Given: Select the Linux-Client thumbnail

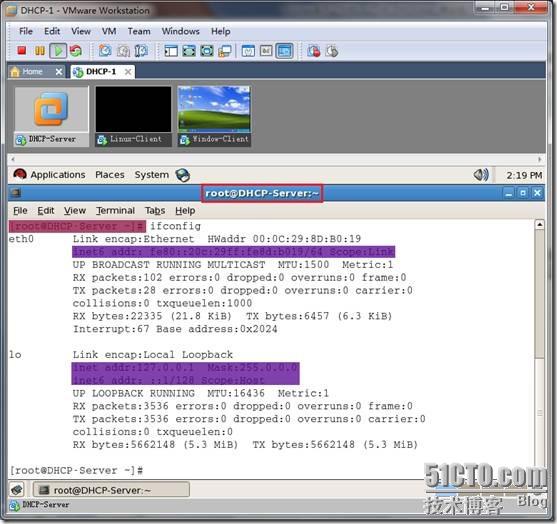Looking at the screenshot, I should (133, 116).
